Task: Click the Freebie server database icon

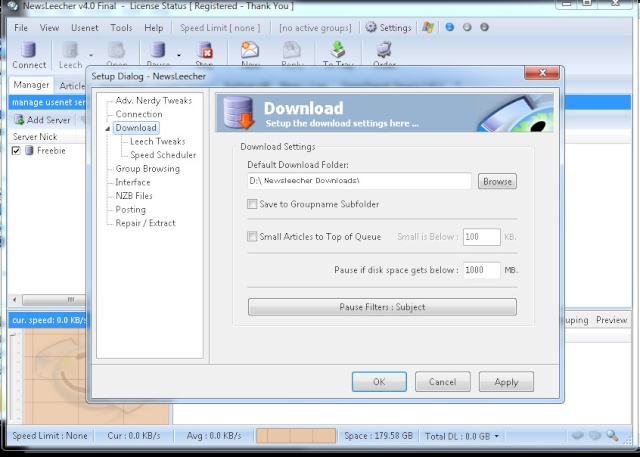Action: tap(29, 151)
